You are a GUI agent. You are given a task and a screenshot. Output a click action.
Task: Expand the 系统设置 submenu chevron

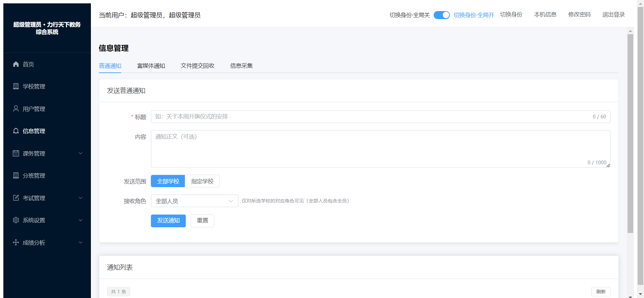[x=80, y=220]
